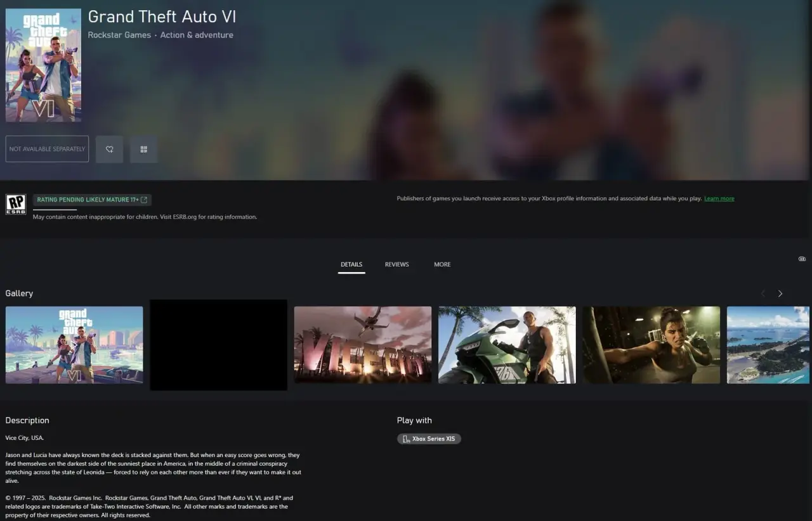Add the game to your wishlist with the heart icon

tap(109, 149)
